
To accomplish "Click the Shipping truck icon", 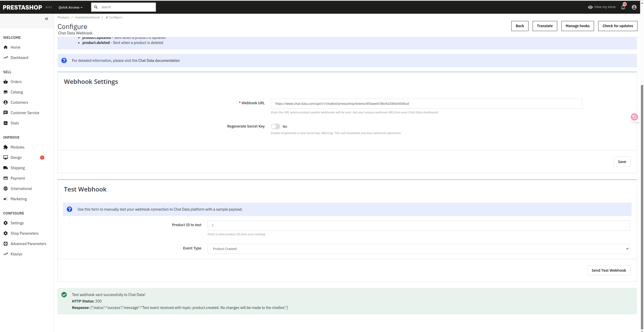I will pyautogui.click(x=6, y=168).
